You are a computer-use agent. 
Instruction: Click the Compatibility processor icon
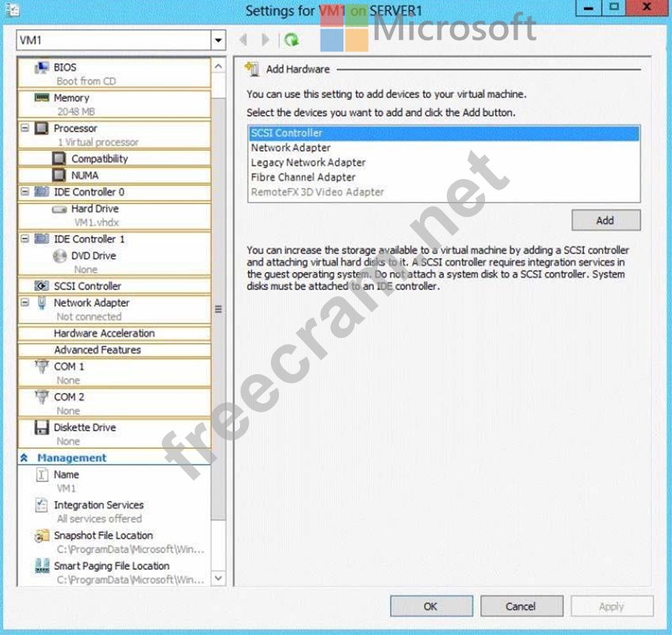(x=59, y=159)
